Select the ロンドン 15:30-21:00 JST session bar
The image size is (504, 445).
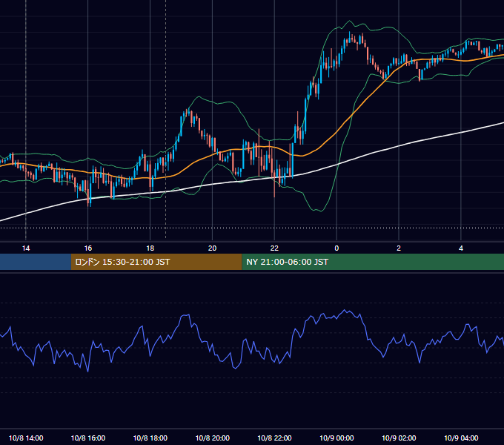click(156, 262)
